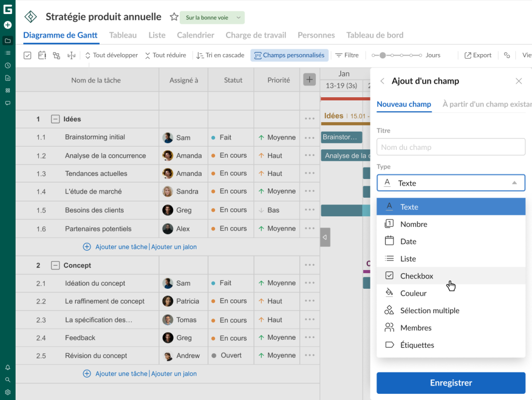
Task: Click the search magnifier in the sidebar
Action: [x=7, y=380]
